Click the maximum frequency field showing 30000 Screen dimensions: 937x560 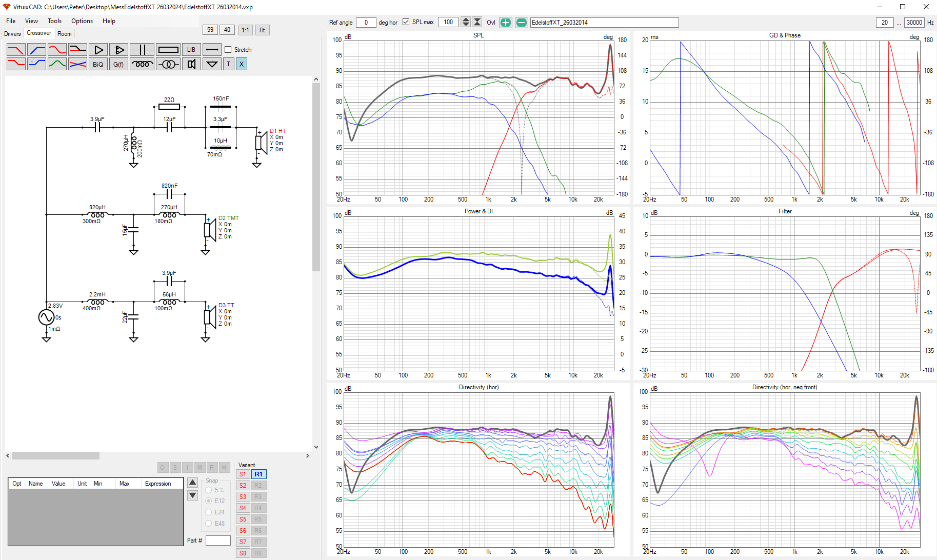(x=914, y=23)
